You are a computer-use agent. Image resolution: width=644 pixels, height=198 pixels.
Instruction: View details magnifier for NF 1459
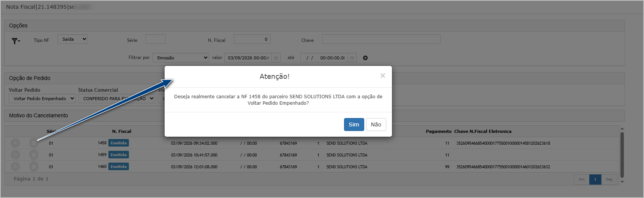pyautogui.click(x=15, y=155)
